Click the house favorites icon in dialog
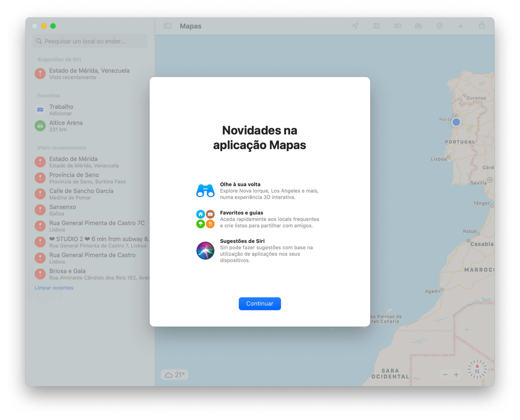The image size is (520, 420). coord(200,214)
